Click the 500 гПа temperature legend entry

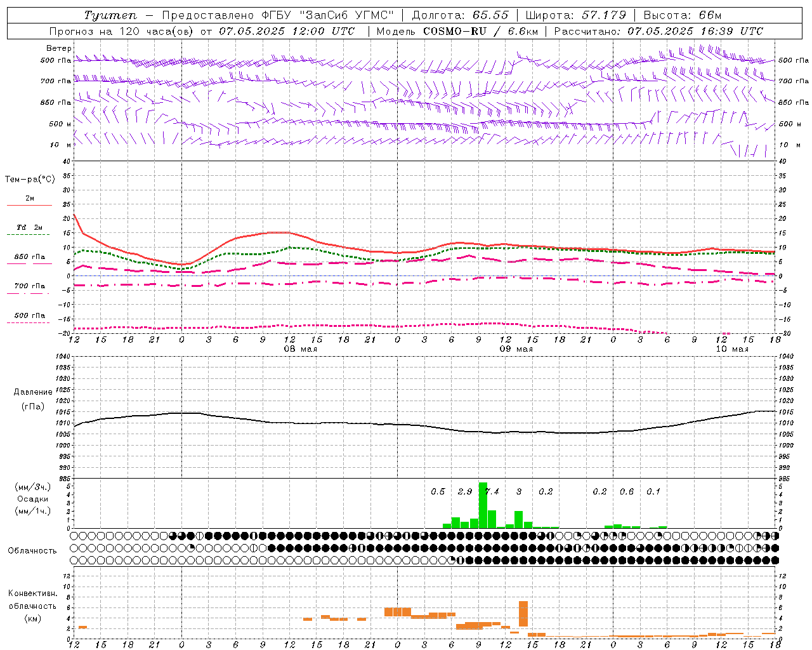pos(29,315)
